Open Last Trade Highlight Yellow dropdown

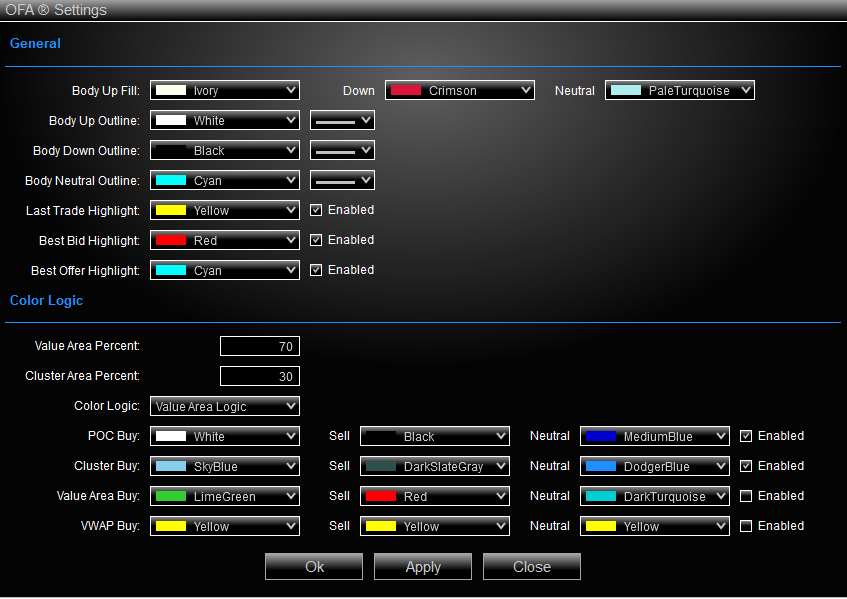click(225, 210)
